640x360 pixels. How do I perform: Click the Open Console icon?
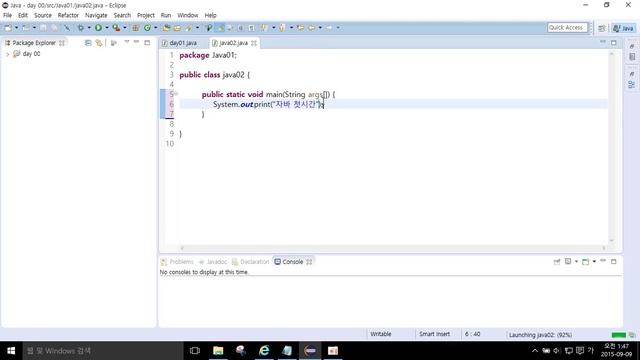point(585,262)
